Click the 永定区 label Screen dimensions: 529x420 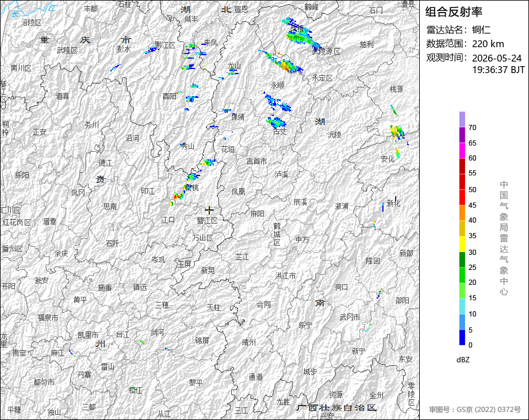coord(322,78)
